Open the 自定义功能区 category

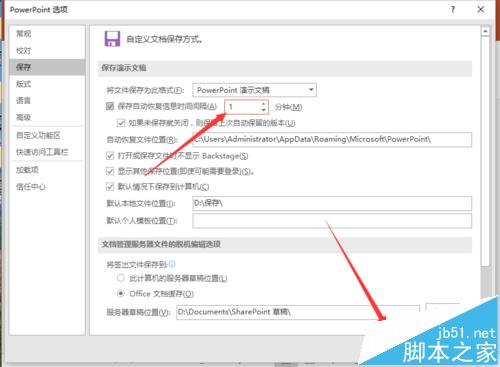(38, 135)
